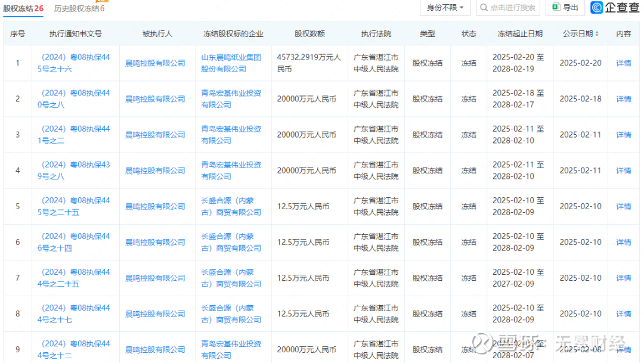The height and width of the screenshot is (363, 644).
Task: Open case (2024)粤08执保441号之二
Action: (74, 134)
